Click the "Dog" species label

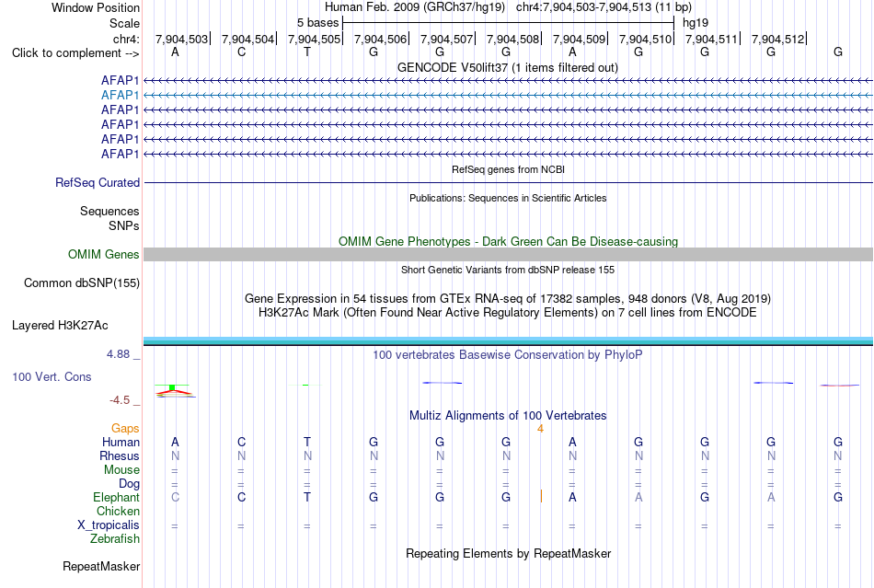pyautogui.click(x=129, y=484)
